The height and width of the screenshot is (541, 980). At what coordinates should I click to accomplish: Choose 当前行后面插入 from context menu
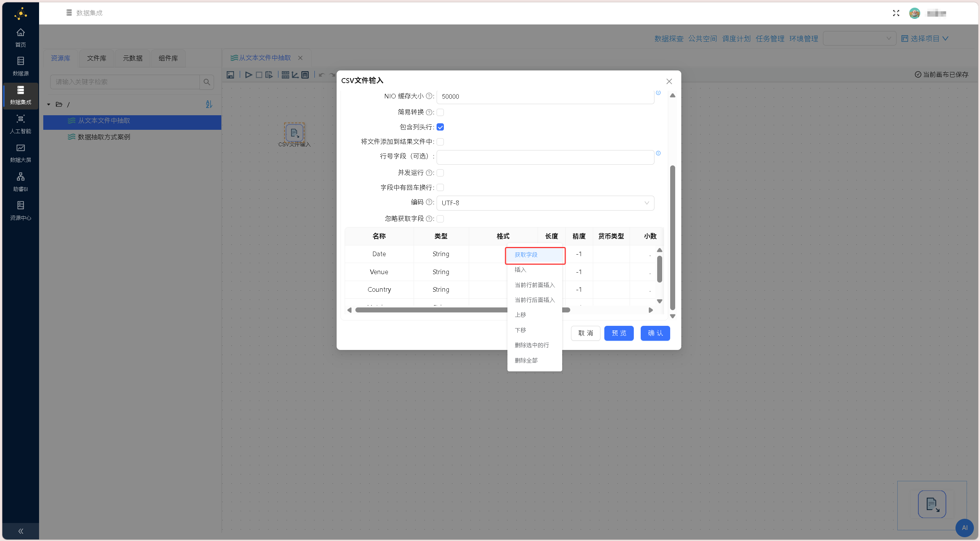pos(535,300)
